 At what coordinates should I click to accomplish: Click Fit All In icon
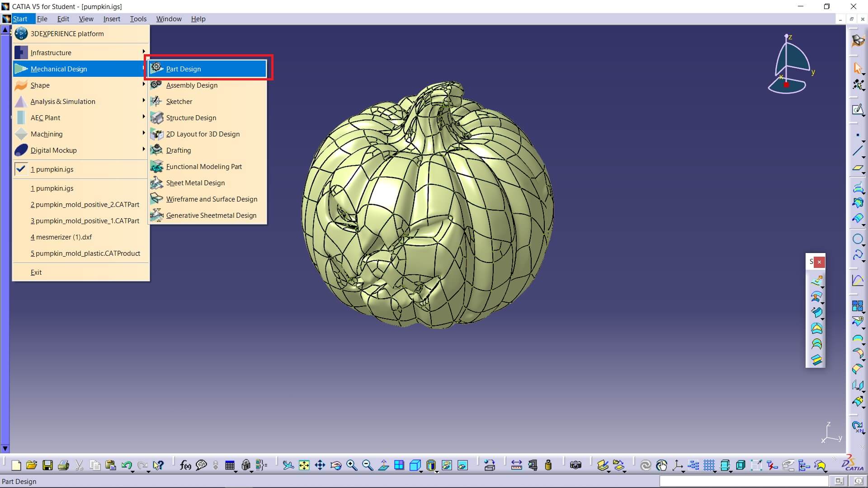(304, 465)
